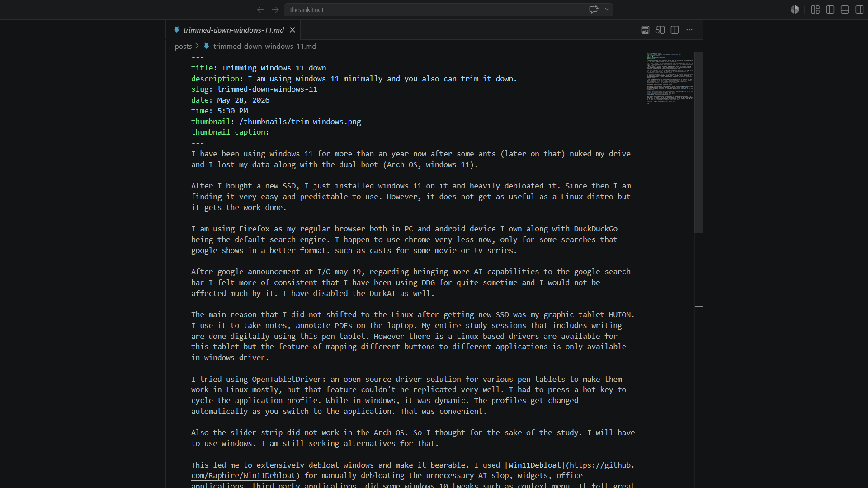
Task: Click the vertical scrollbar thumb
Action: [698, 142]
